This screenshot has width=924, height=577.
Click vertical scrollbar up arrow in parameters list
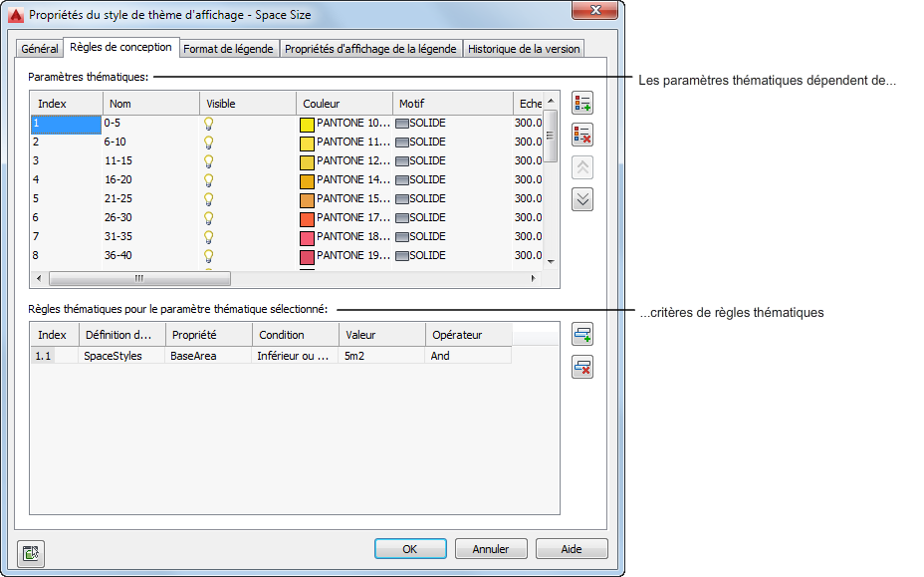coord(551,101)
